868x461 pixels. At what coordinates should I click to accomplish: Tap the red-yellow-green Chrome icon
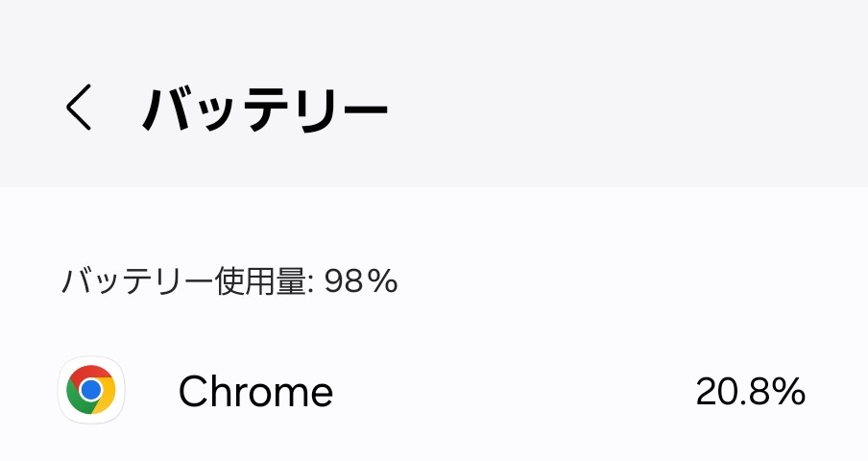tap(91, 390)
